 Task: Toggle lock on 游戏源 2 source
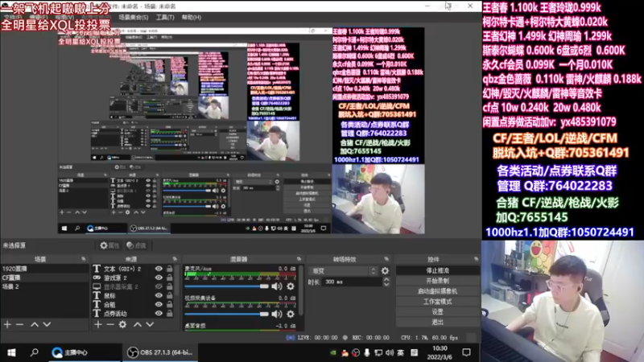[x=170, y=278]
